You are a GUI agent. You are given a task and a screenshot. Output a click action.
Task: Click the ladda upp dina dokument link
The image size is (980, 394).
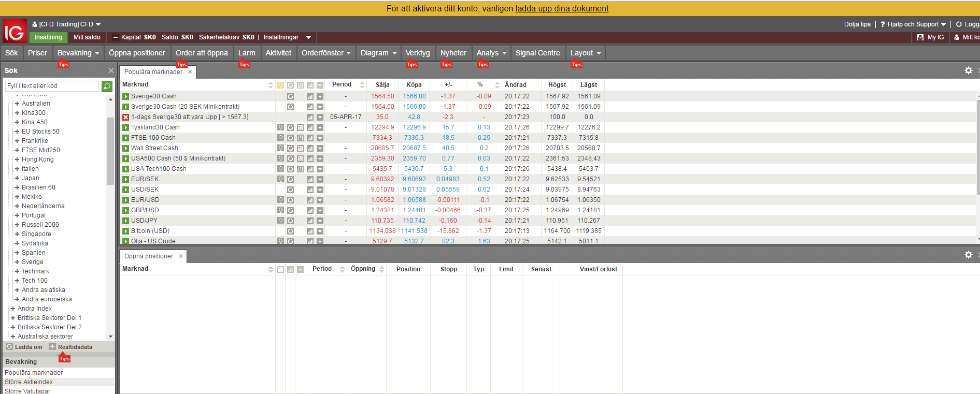pyautogui.click(x=562, y=8)
